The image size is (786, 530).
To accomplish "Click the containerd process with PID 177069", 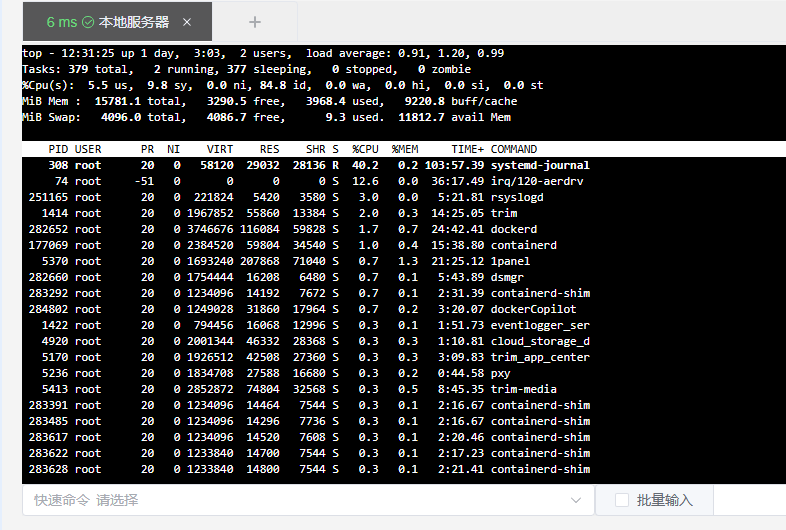I will [523, 245].
